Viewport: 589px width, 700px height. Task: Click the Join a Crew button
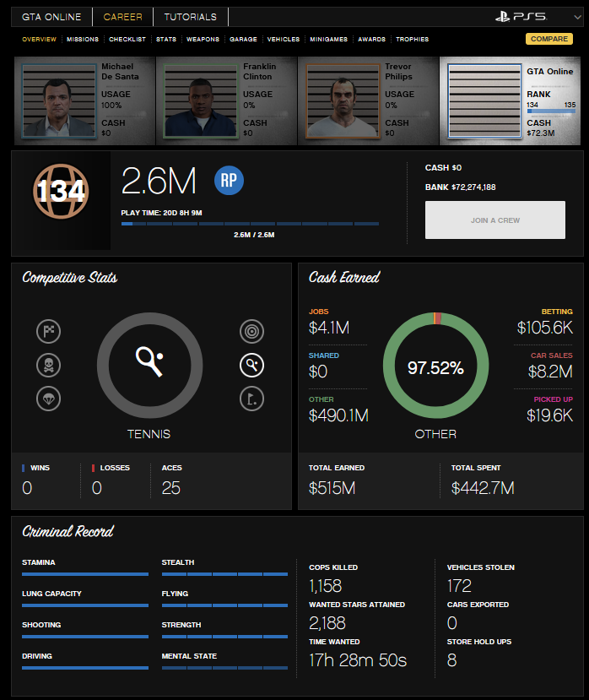pos(494,220)
